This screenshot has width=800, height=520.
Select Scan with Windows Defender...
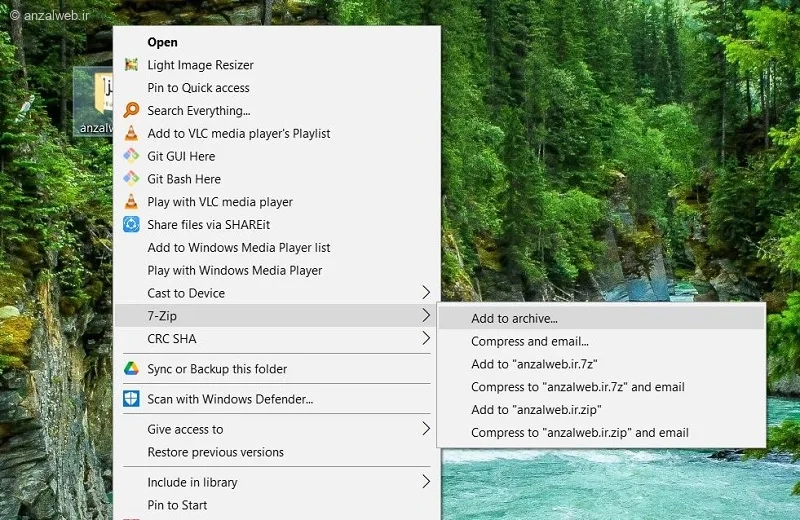tap(277, 399)
